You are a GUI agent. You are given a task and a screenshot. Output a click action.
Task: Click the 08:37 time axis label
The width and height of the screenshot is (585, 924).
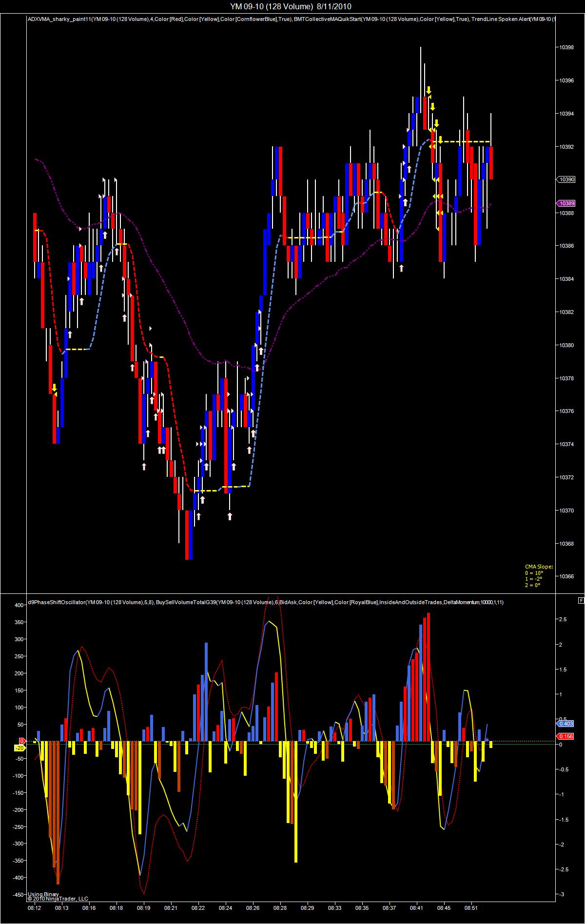coord(389,908)
